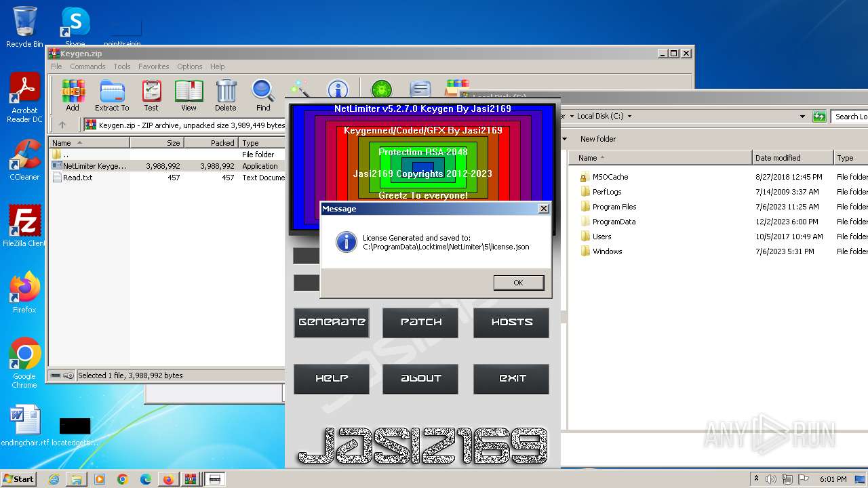Image resolution: width=868 pixels, height=488 pixels.
Task: Select the Windows folder in Explorer
Action: pyautogui.click(x=607, y=251)
